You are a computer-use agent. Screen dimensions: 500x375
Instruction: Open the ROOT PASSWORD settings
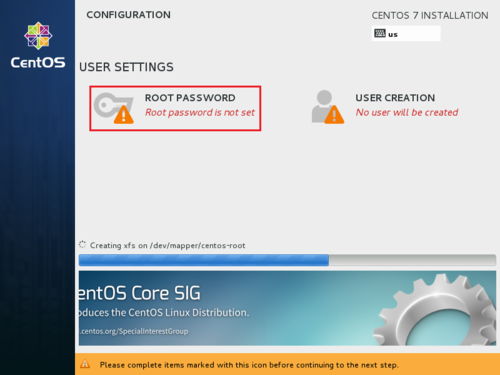(x=175, y=108)
